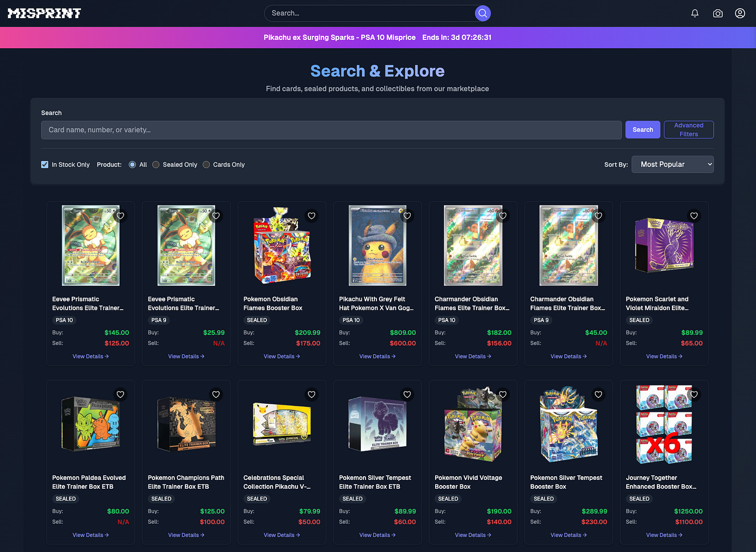Favorite the Silver Tempest Booster Box
Image resolution: width=756 pixels, height=552 pixels.
[598, 394]
